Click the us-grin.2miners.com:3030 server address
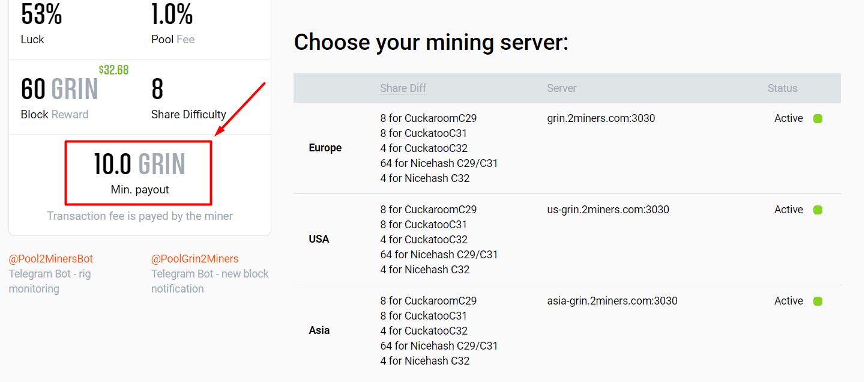The height and width of the screenshot is (382, 868). click(609, 210)
